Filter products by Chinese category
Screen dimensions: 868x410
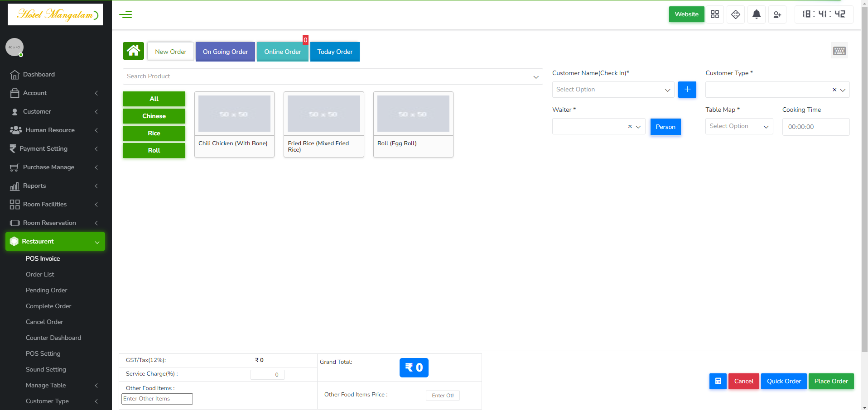[x=154, y=116]
